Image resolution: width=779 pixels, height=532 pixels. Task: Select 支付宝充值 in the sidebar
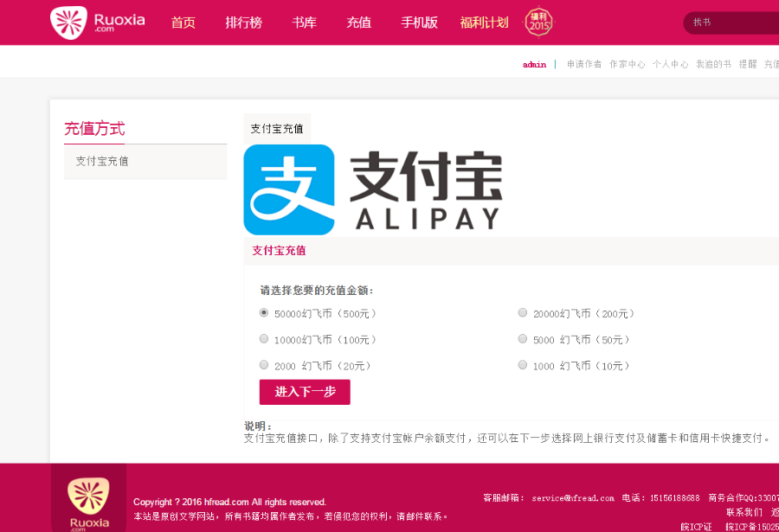[x=145, y=162]
